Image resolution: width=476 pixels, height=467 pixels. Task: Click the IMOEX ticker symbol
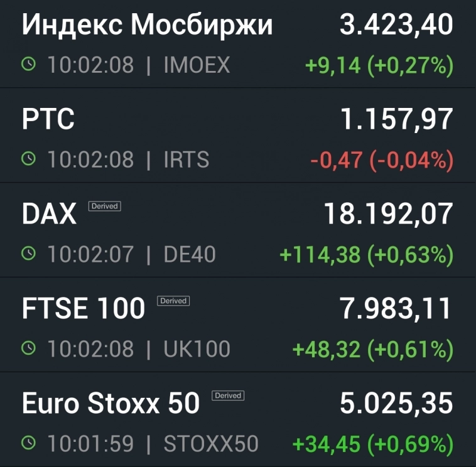[197, 65]
